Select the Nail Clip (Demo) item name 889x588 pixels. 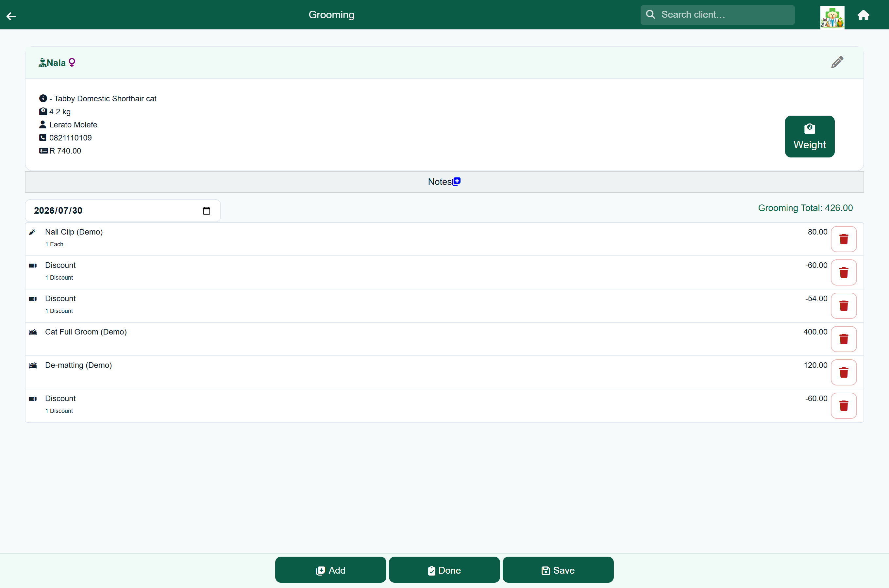point(74,232)
